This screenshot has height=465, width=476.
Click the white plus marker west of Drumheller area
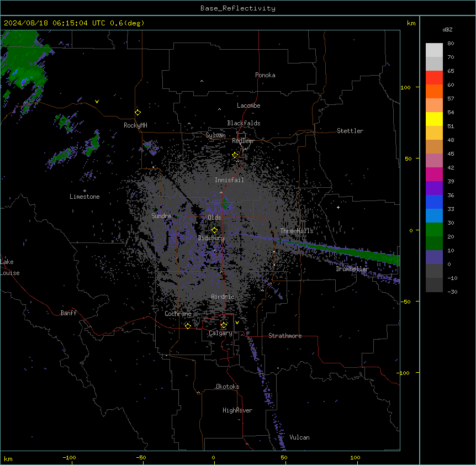pos(338,207)
